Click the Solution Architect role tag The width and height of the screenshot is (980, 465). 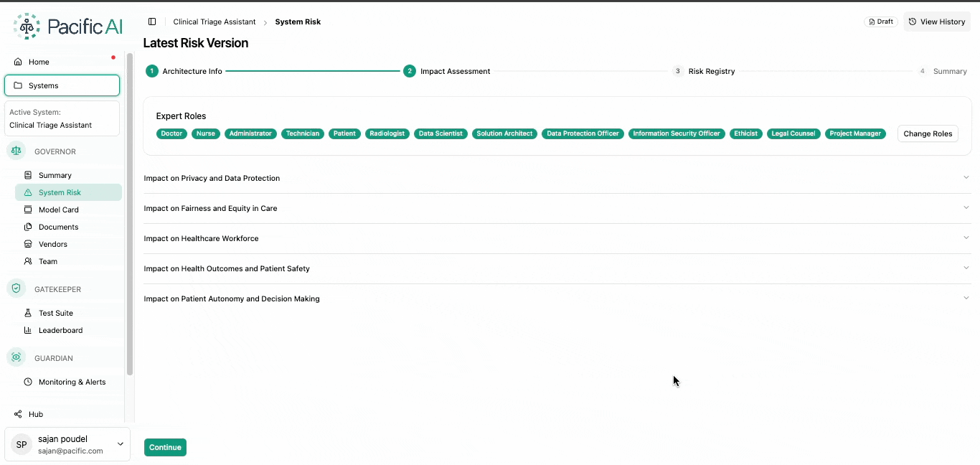pyautogui.click(x=504, y=133)
